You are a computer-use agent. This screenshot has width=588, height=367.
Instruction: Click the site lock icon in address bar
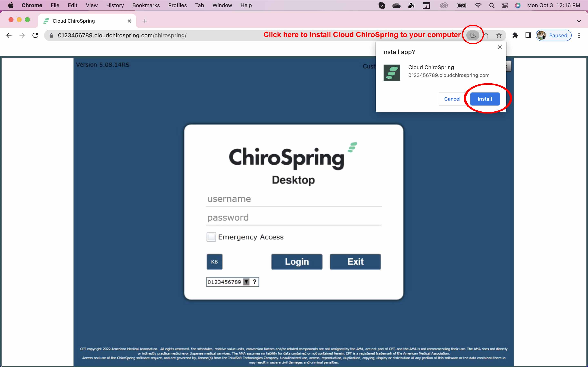[x=51, y=36]
